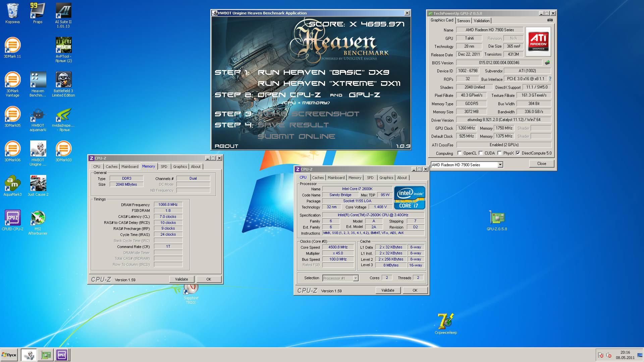This screenshot has height=362, width=644.
Task: Open 3DMark05 desktop icon
Action: pyautogui.click(x=12, y=117)
